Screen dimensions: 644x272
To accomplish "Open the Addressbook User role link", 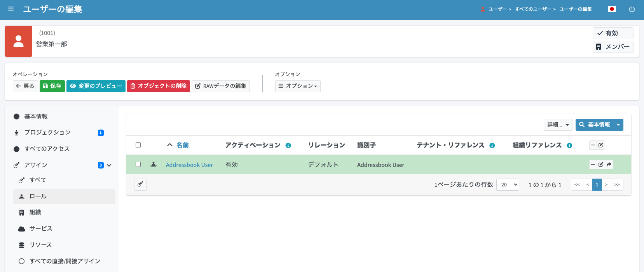I will (x=189, y=165).
